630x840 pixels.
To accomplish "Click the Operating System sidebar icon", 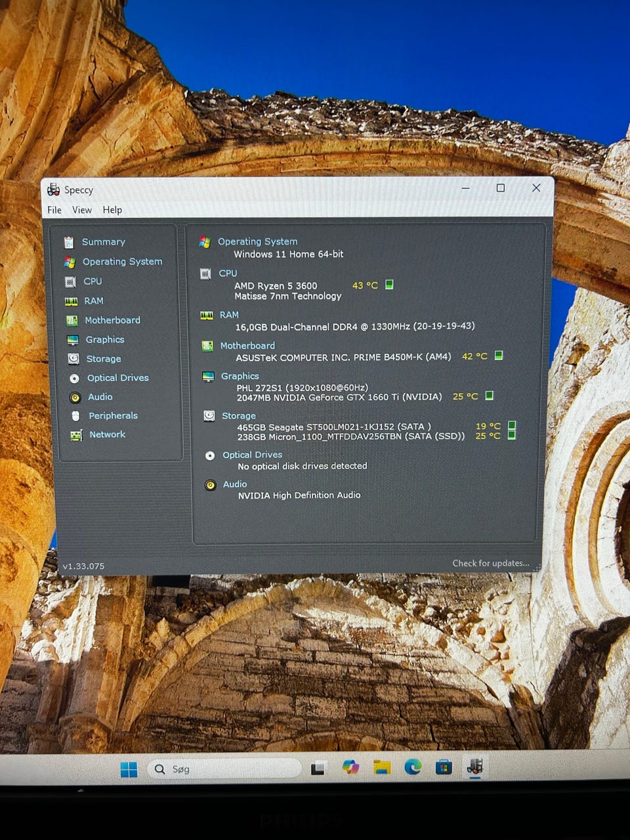I will click(x=70, y=262).
